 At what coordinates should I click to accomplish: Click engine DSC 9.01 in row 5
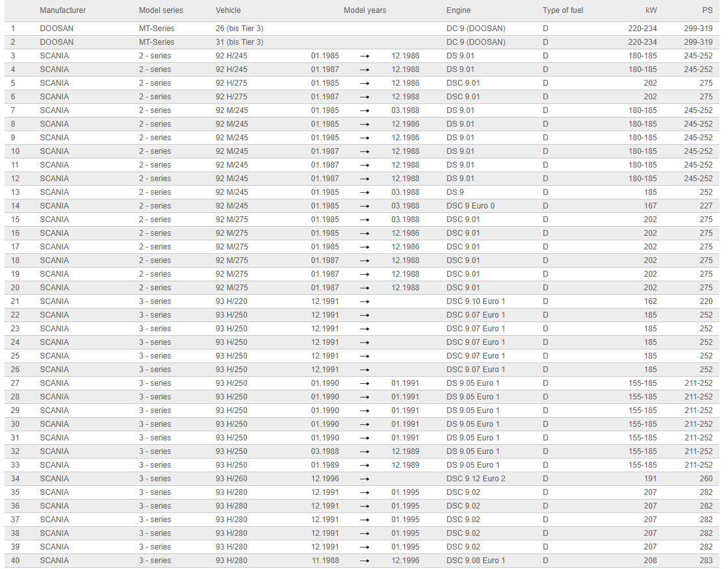pos(463,83)
